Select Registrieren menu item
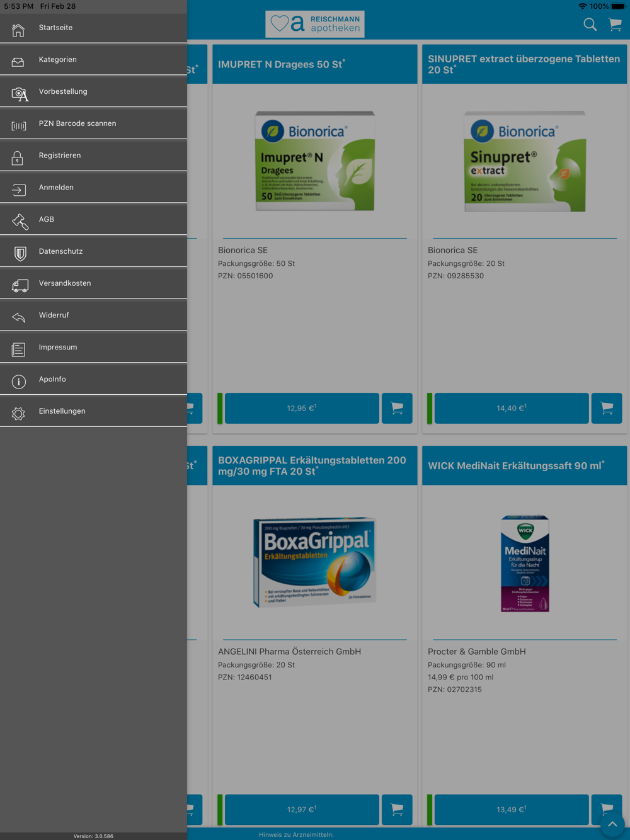This screenshot has height=840, width=630. pyautogui.click(x=93, y=156)
